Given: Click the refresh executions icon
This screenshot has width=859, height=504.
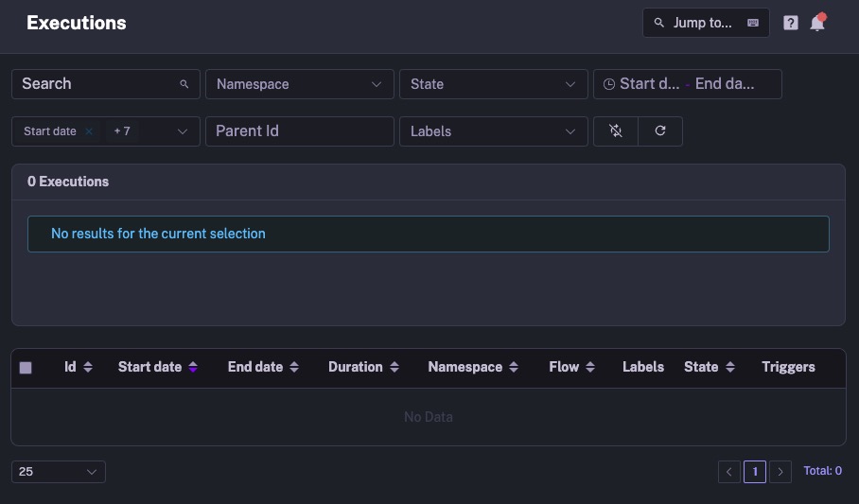Looking at the screenshot, I should coord(660,131).
